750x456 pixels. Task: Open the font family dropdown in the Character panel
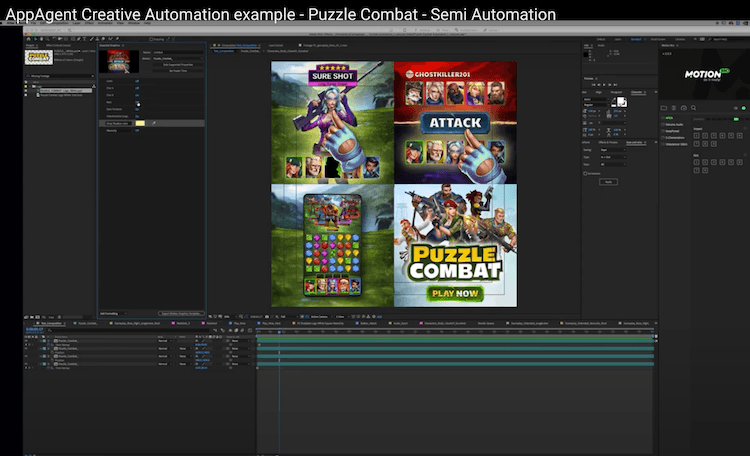(x=596, y=99)
